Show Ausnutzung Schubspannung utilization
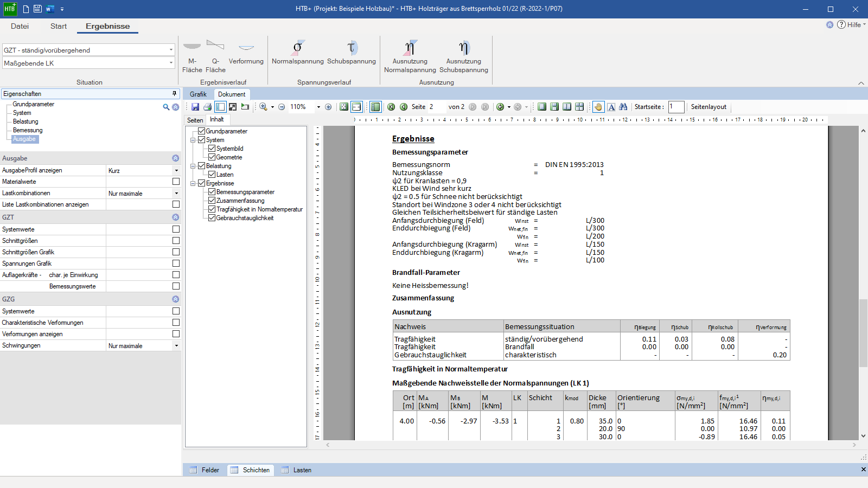Image resolution: width=868 pixels, height=488 pixels. tap(464, 56)
